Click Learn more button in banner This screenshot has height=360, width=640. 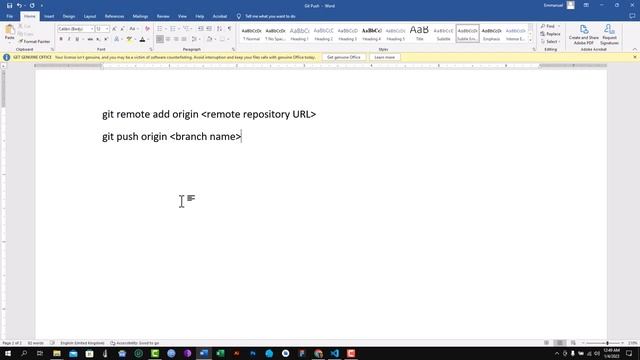tap(384, 58)
